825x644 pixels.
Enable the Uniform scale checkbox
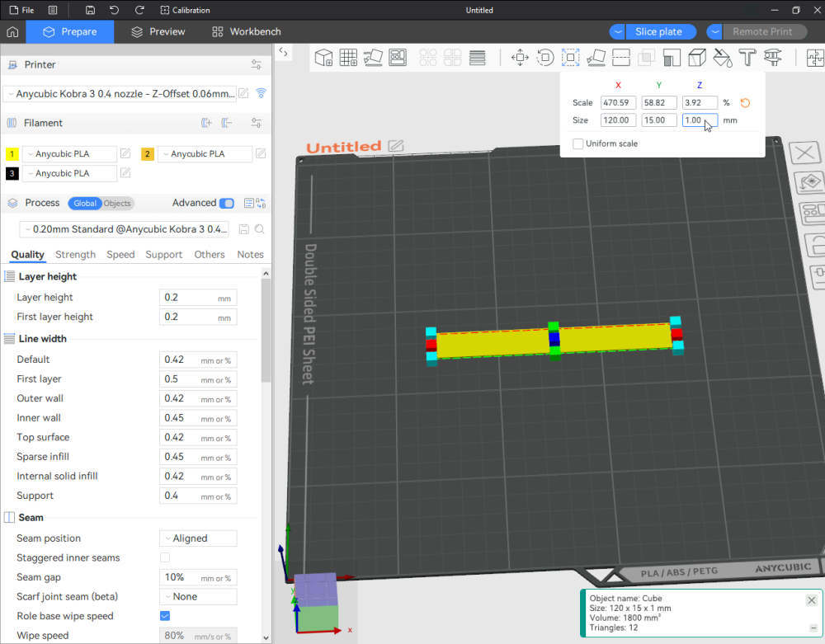577,143
